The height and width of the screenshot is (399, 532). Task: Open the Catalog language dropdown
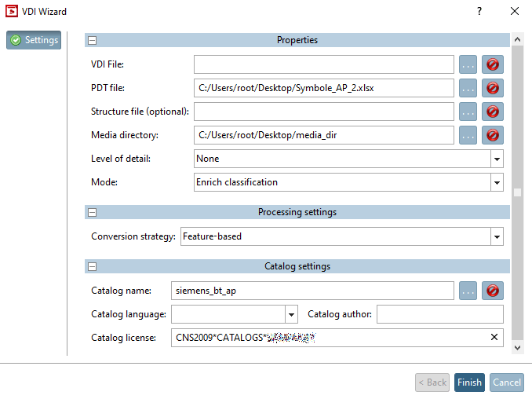click(x=291, y=314)
